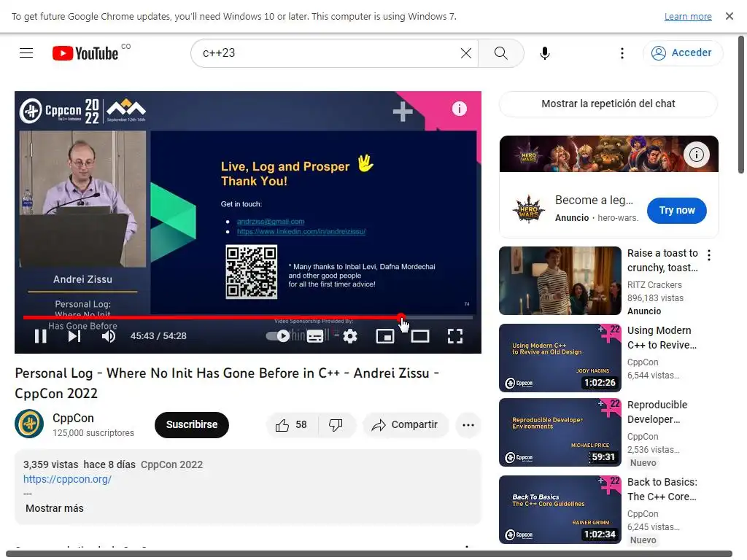Open the three-dot settings menu in header
The height and width of the screenshot is (560, 747).
pyautogui.click(x=622, y=52)
